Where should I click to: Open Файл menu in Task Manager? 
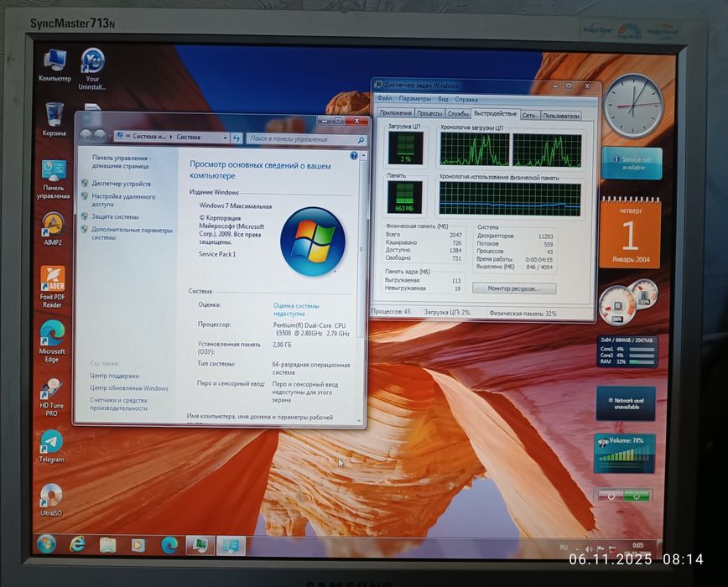[384, 98]
